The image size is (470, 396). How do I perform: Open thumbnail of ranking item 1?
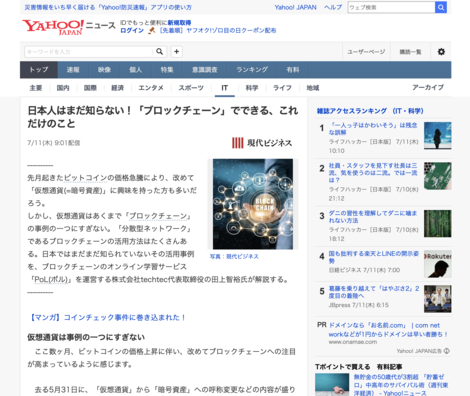[438, 136]
